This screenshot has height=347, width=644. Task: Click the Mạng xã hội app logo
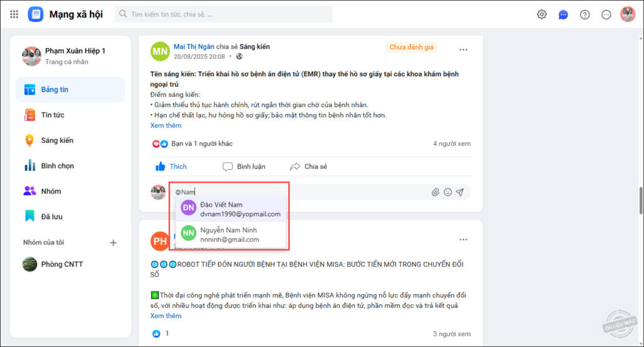36,14
